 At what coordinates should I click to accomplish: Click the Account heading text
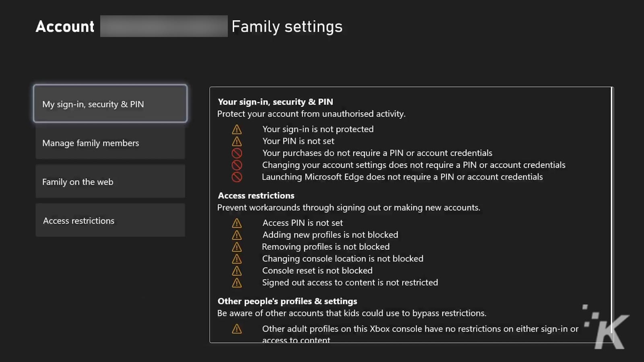(x=65, y=27)
